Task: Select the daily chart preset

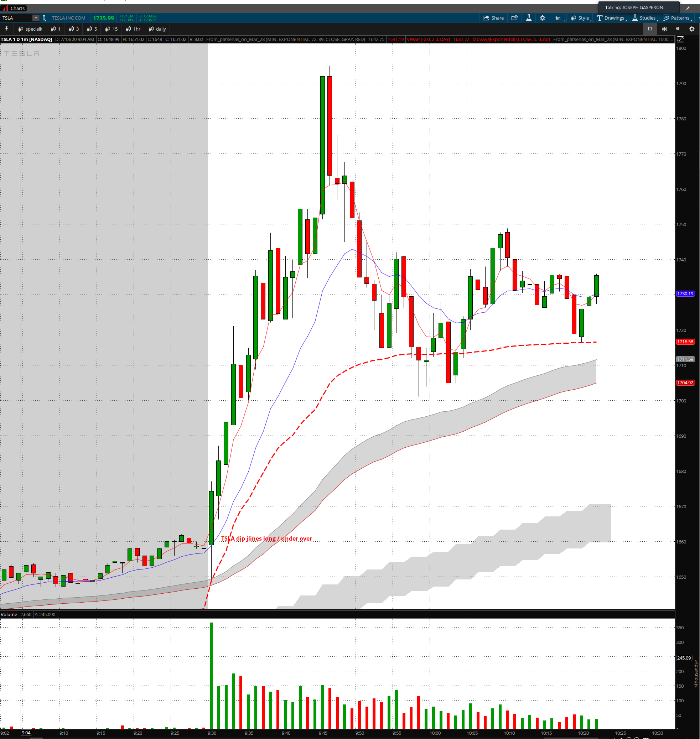Action: (x=157, y=29)
